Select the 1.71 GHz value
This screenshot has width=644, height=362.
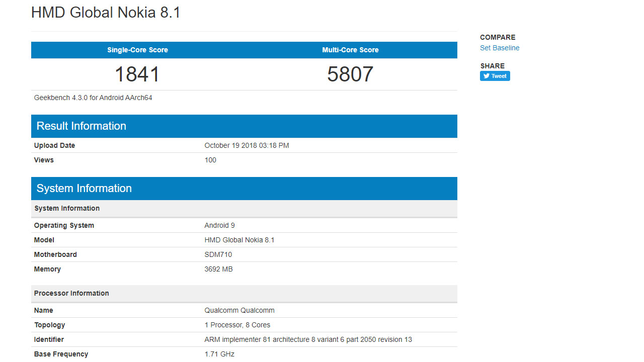coord(219,354)
